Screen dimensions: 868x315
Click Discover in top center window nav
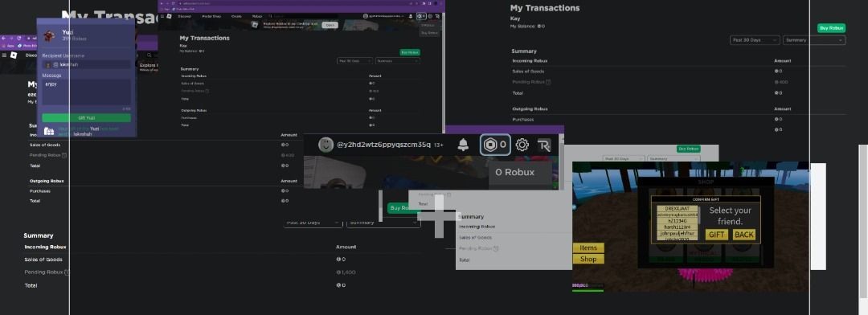184,16
